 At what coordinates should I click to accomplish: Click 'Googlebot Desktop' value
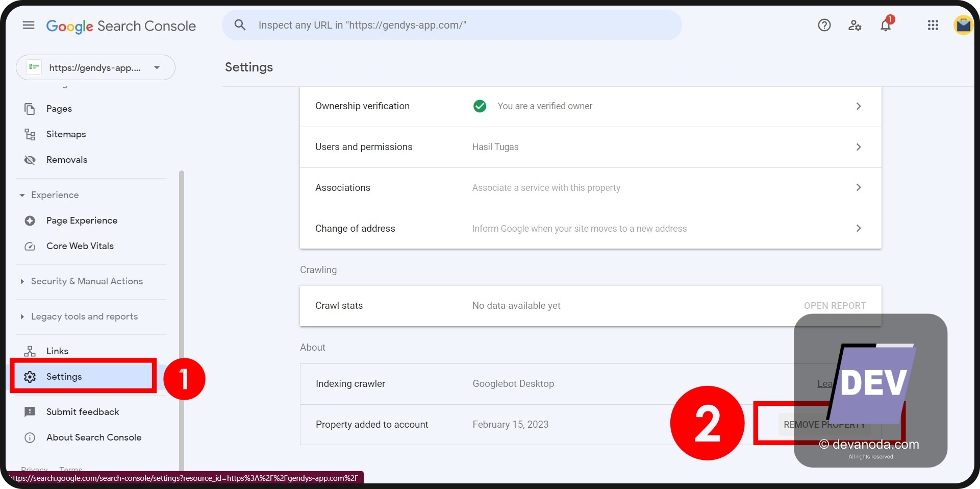coord(513,384)
